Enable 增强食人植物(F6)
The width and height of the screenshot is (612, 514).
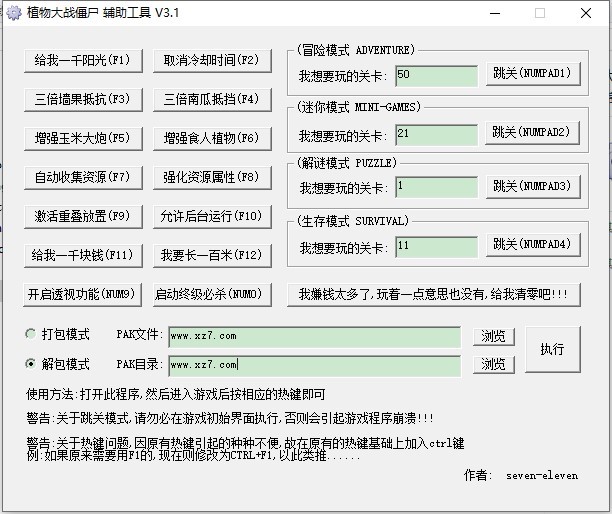[212, 139]
